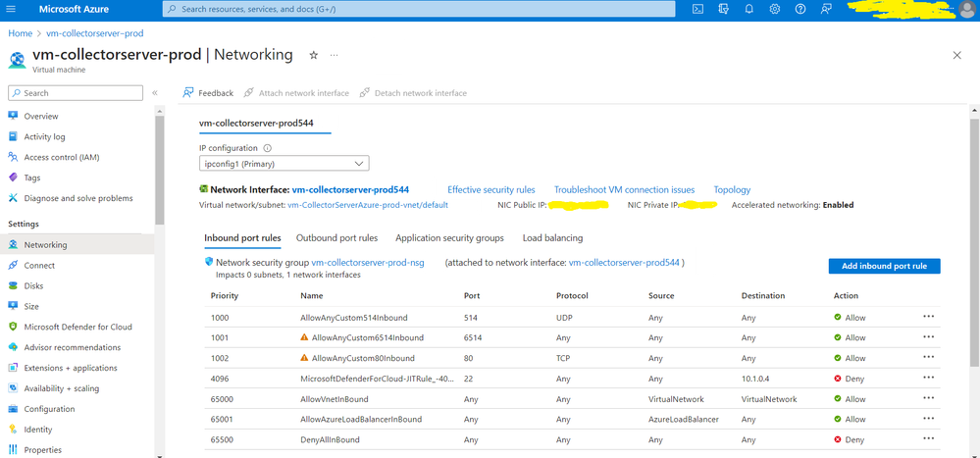Image resolution: width=980 pixels, height=458 pixels.
Task: Open Effective security rules link
Action: [x=491, y=189]
